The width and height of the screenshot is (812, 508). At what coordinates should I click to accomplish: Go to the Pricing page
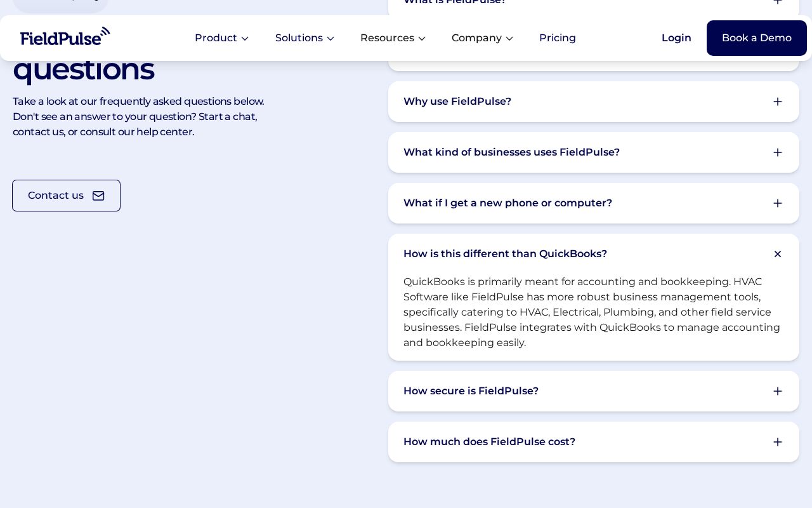click(x=557, y=38)
